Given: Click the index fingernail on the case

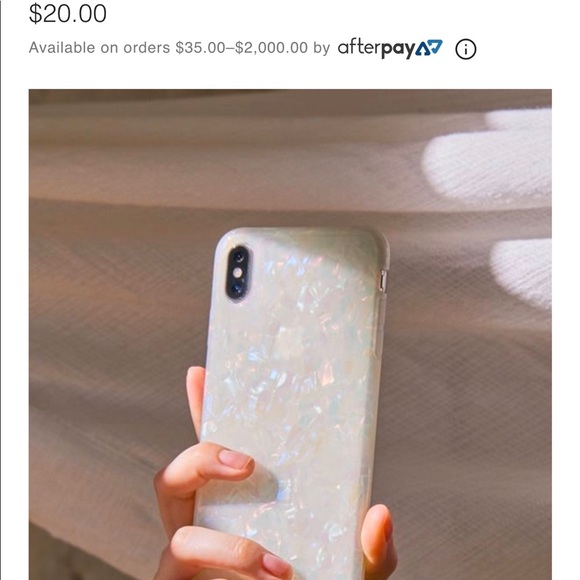Looking at the screenshot, I should 235,459.
